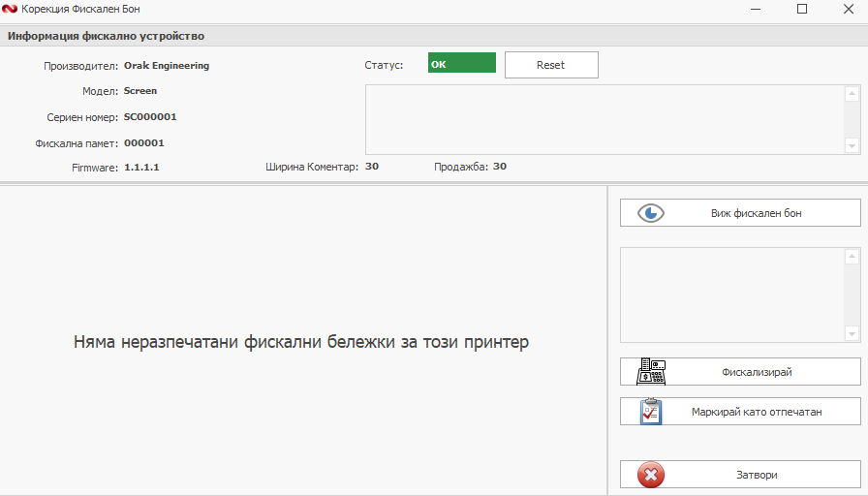Click the eye icon on Виж фискален бон
Viewport: 868px width, 496px height.
coord(651,213)
